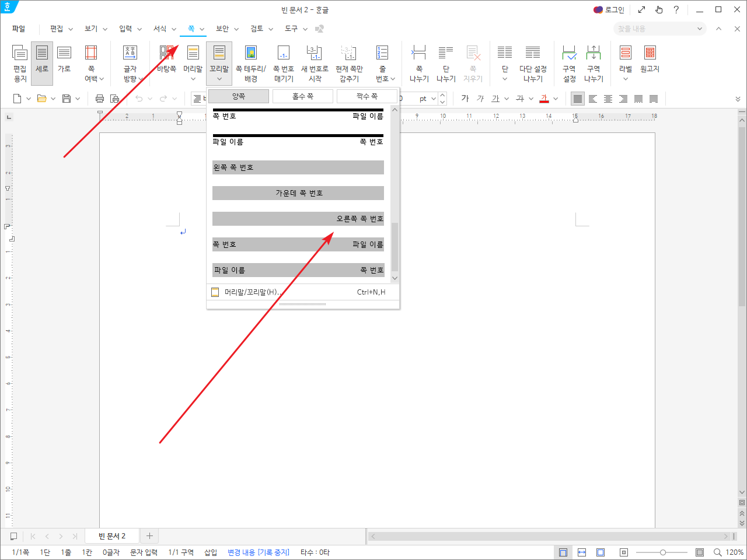Click the 꼬리말 footer button
Screen dimensions: 747x560
(x=219, y=64)
